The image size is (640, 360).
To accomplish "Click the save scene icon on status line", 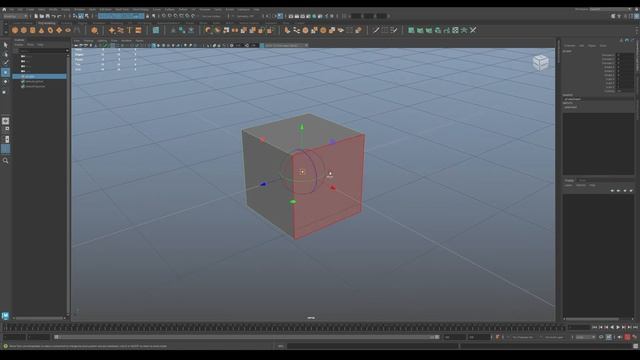I will coord(47,16).
